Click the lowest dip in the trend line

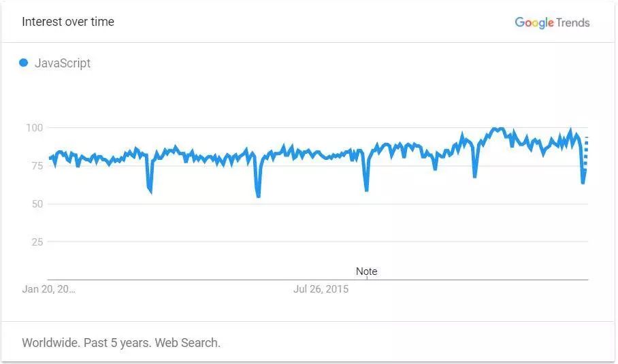[258, 195]
